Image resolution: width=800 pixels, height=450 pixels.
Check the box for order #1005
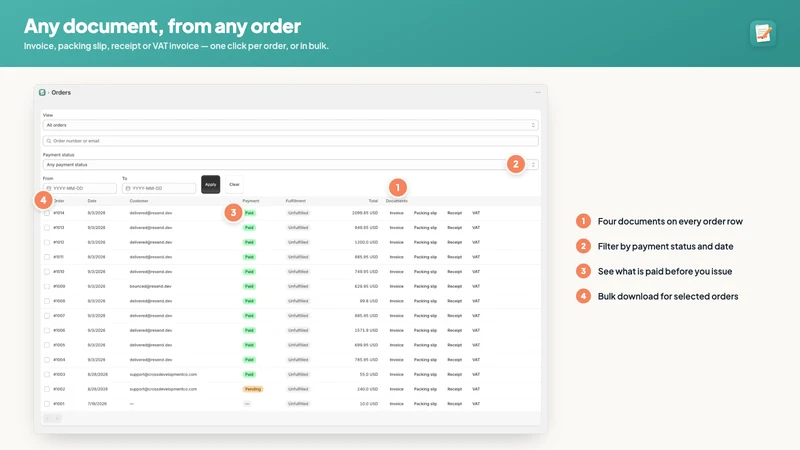47,345
